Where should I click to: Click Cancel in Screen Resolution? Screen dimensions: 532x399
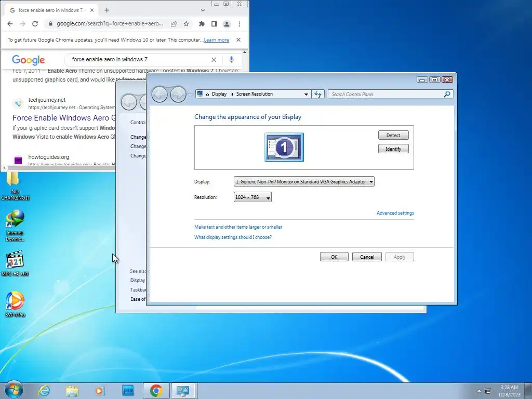367,257
